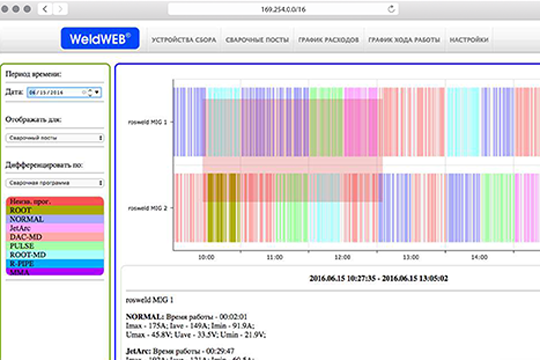The width and height of the screenshot is (540, 360).
Task: Click the Отображать для label
Action: 33,120
